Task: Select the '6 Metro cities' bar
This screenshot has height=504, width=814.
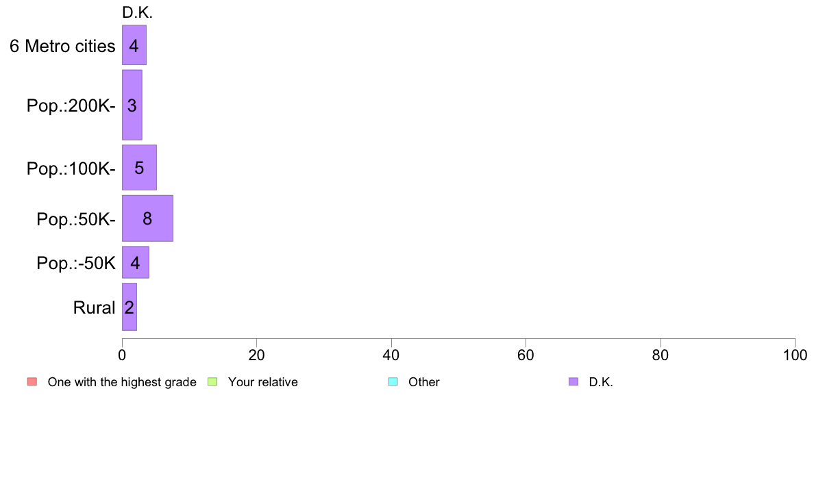Action: pyautogui.click(x=134, y=45)
